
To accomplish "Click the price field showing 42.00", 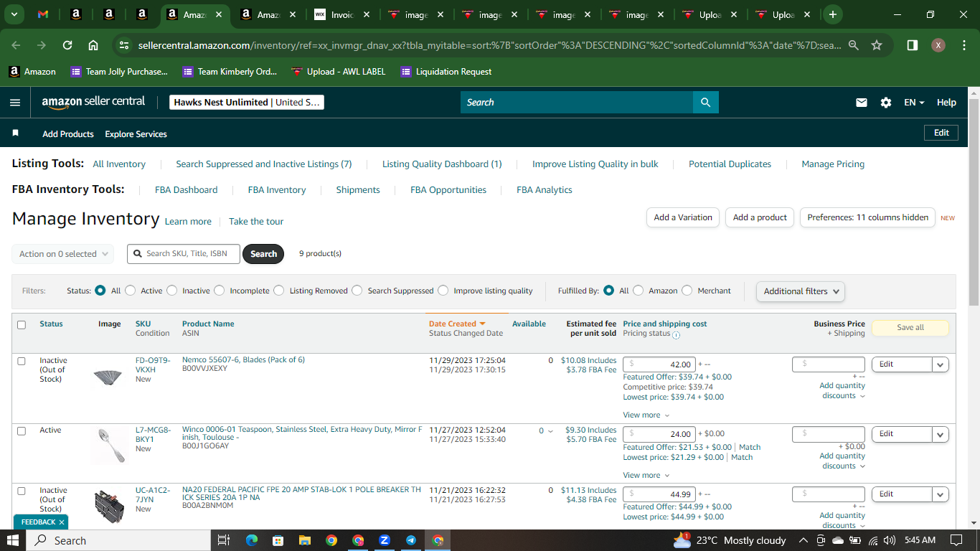I will [659, 364].
